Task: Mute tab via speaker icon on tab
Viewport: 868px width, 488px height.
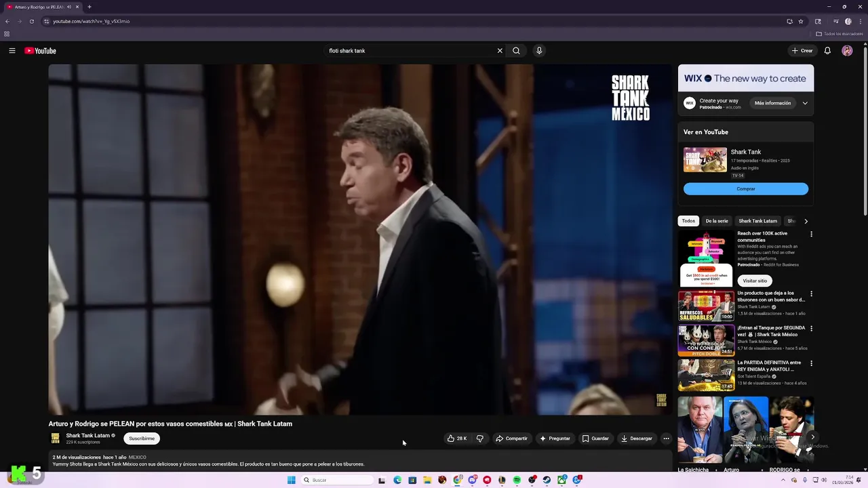Action: tap(69, 7)
